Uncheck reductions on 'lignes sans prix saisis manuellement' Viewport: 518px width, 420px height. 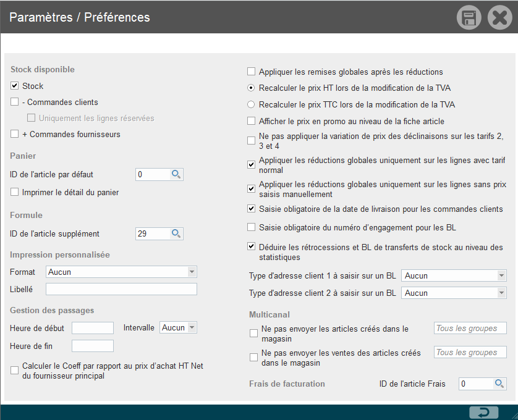[x=252, y=188]
